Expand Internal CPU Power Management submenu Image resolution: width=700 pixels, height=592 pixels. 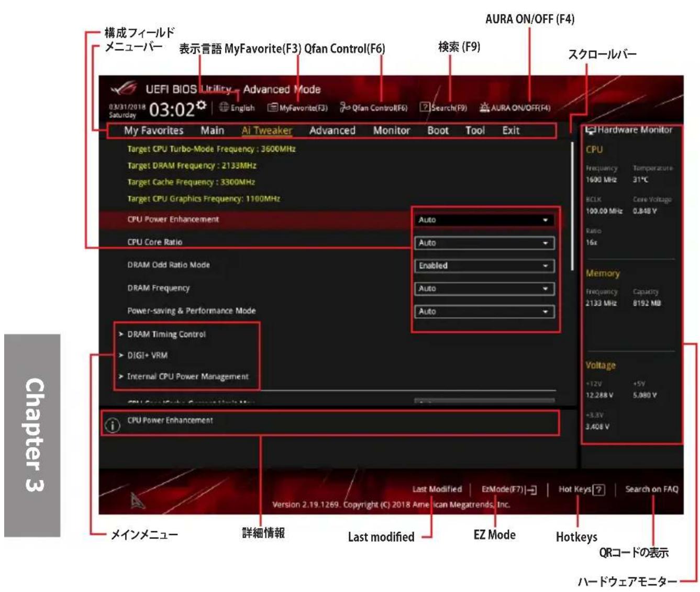click(x=184, y=376)
